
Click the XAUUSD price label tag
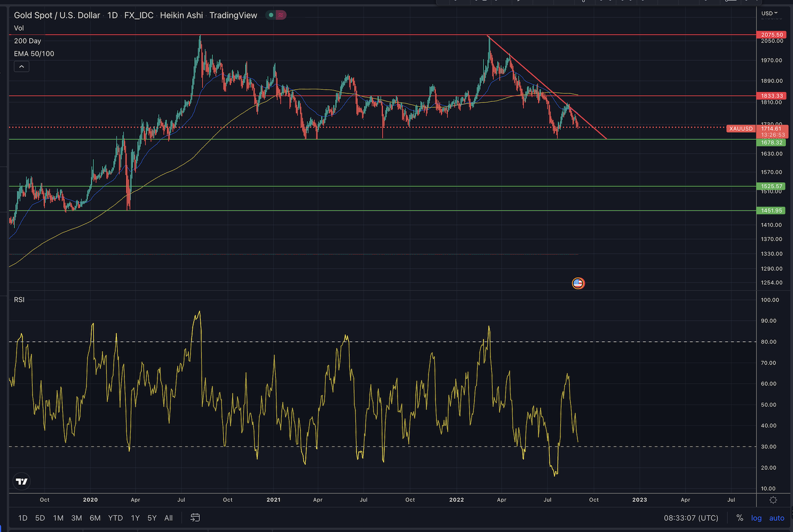741,129
